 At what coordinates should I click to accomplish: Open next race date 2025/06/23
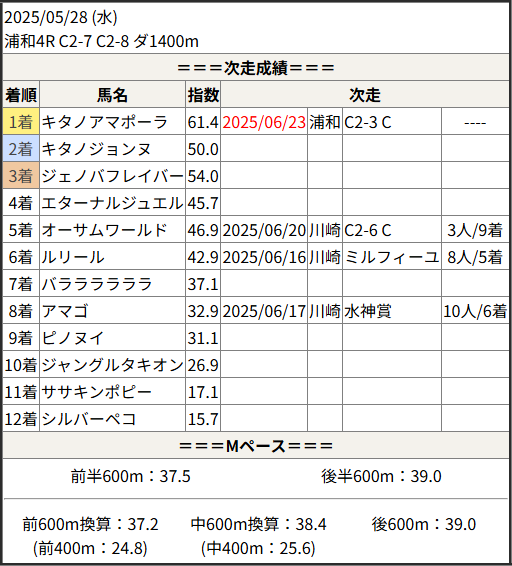[x=264, y=122]
